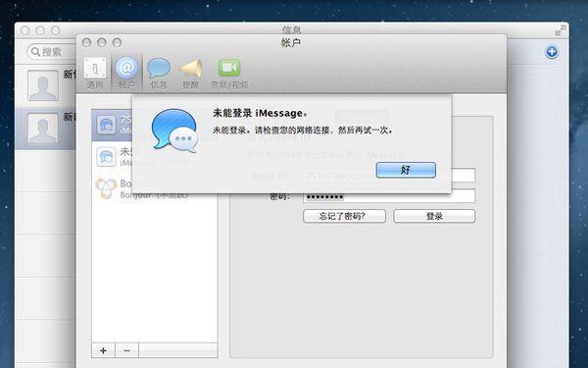Remove account with the minus button
This screenshot has width=588, height=368.
pos(126,350)
